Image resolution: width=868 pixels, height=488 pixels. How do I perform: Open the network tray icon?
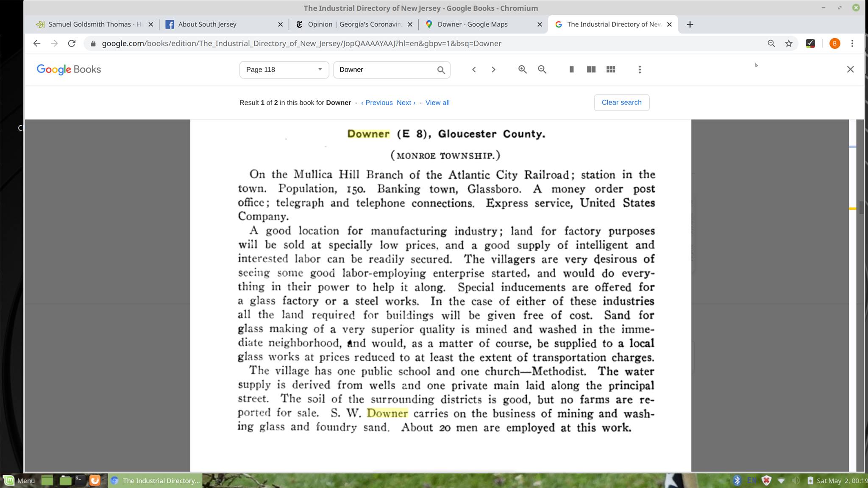[781, 480]
